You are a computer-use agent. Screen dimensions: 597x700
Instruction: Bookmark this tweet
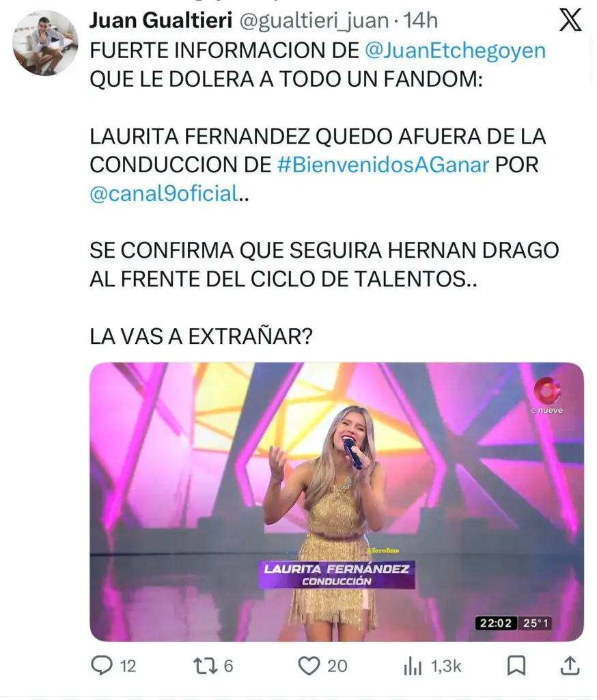tap(516, 666)
